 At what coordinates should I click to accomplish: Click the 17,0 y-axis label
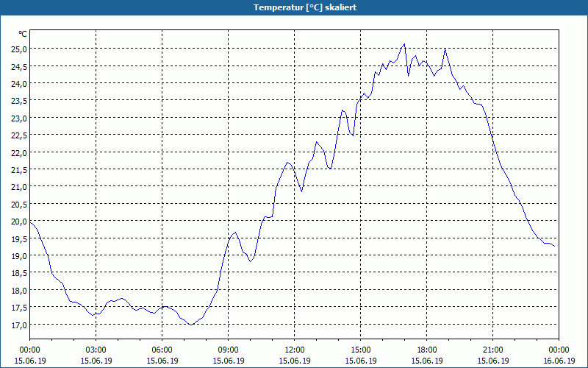click(x=19, y=325)
